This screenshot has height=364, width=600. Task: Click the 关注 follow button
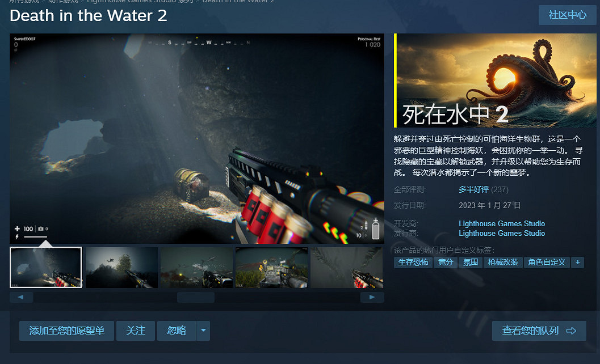(135, 331)
